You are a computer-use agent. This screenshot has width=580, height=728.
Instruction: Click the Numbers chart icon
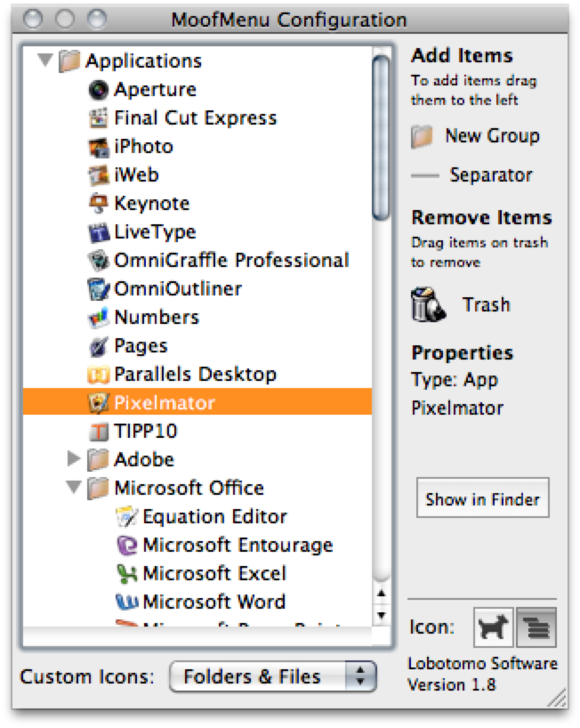[99, 318]
